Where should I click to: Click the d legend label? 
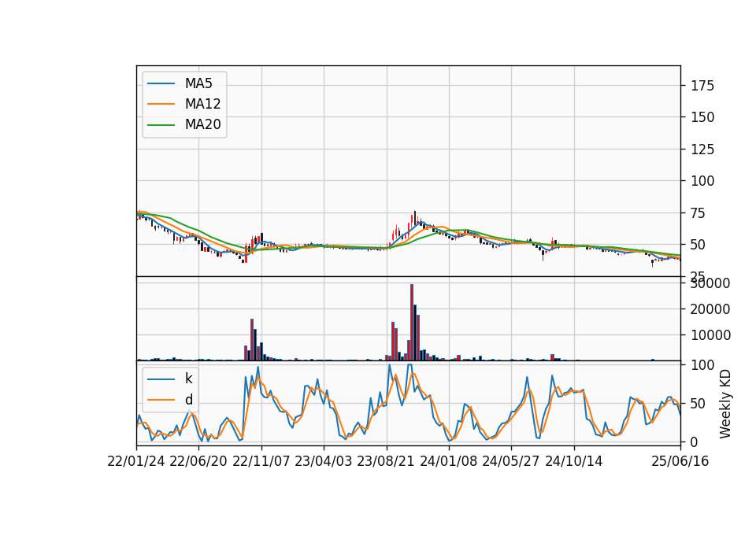(188, 400)
